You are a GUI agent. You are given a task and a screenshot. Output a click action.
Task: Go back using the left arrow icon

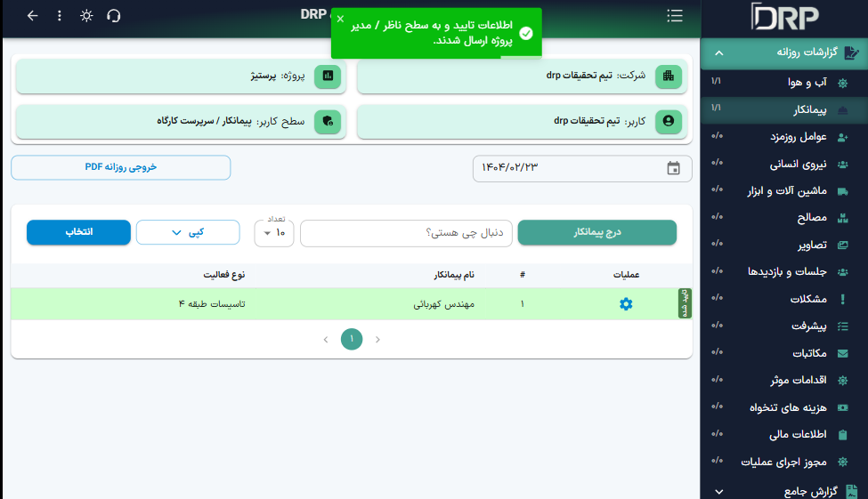coord(33,15)
